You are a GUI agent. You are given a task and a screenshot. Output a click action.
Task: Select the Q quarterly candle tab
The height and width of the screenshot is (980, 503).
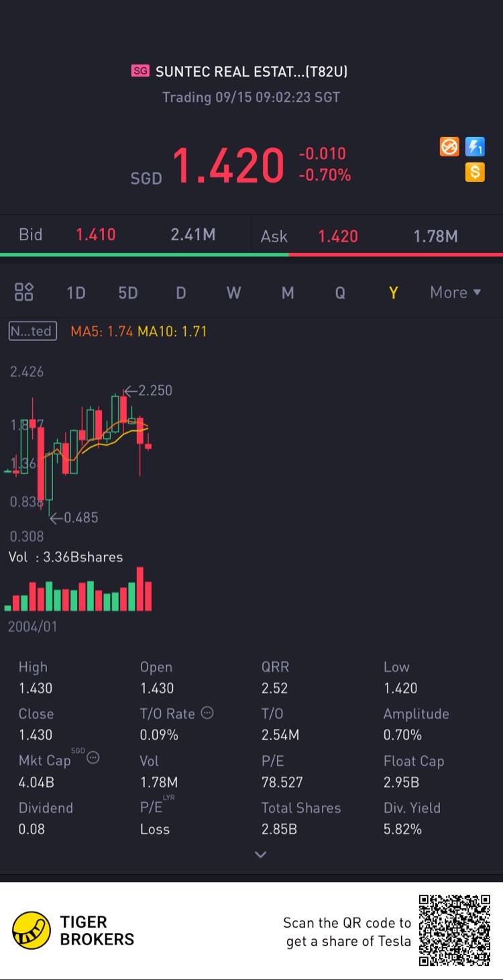point(340,293)
